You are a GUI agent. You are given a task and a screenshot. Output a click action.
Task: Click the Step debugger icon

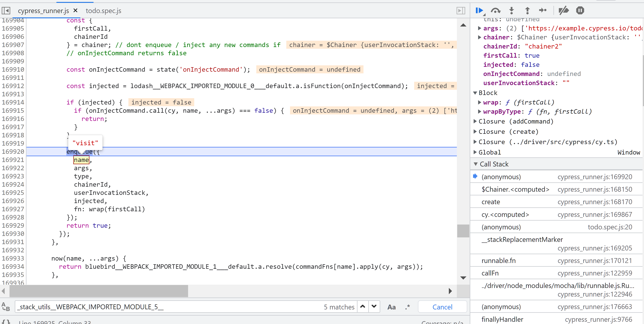tap(542, 10)
